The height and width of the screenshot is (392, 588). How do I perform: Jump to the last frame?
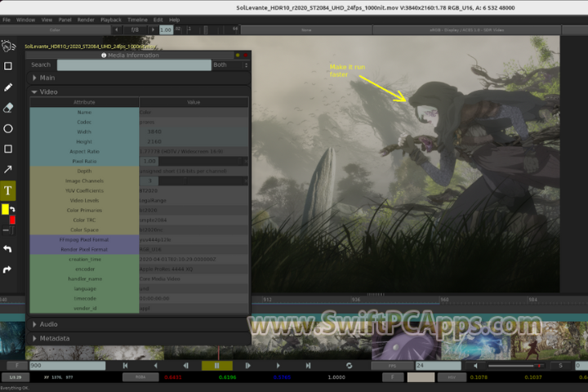[308, 365]
